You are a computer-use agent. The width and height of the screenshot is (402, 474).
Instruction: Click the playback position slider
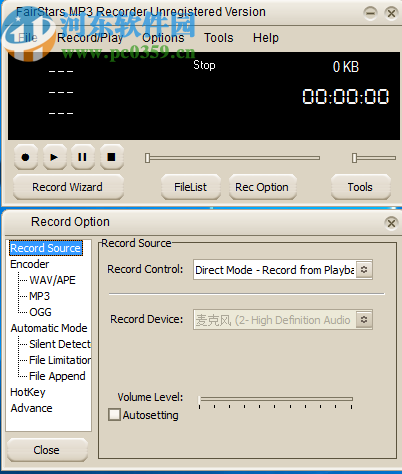pyautogui.click(x=232, y=158)
